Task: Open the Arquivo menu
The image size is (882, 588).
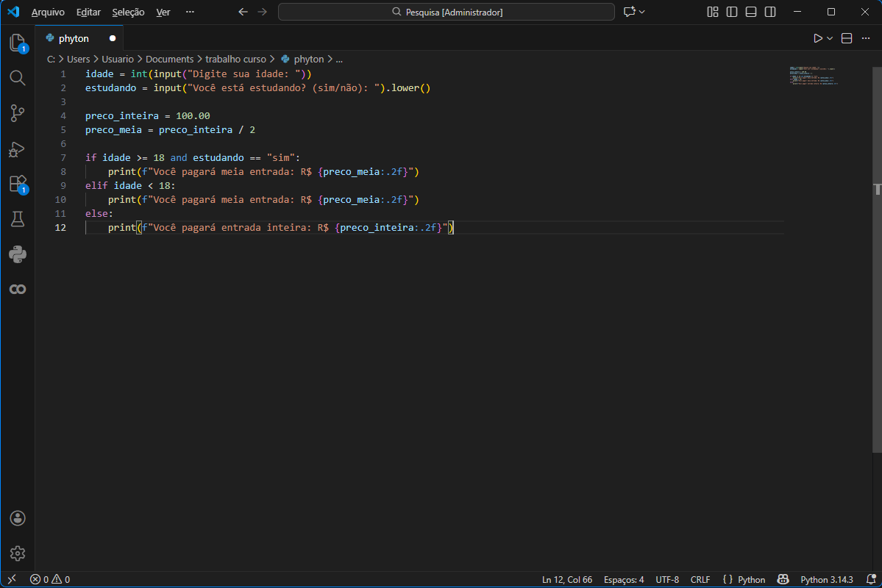Action: click(x=48, y=12)
